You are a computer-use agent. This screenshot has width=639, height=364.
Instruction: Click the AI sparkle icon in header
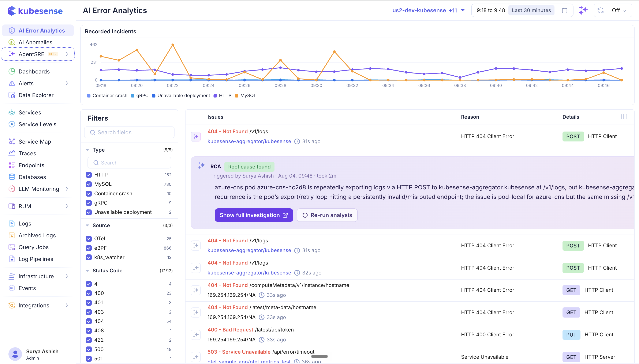pyautogui.click(x=583, y=10)
